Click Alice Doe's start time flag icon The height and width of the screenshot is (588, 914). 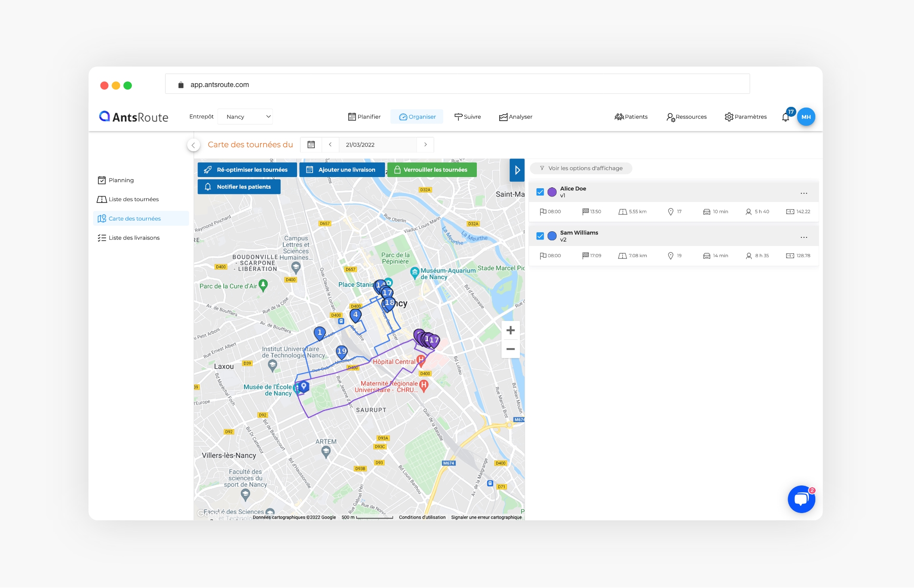click(x=543, y=212)
